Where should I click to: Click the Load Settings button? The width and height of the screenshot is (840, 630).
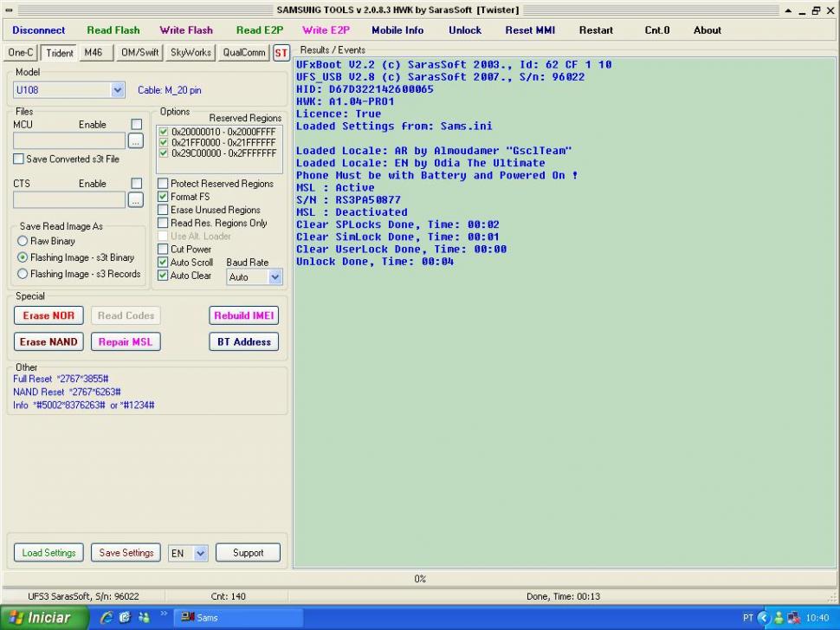(48, 553)
